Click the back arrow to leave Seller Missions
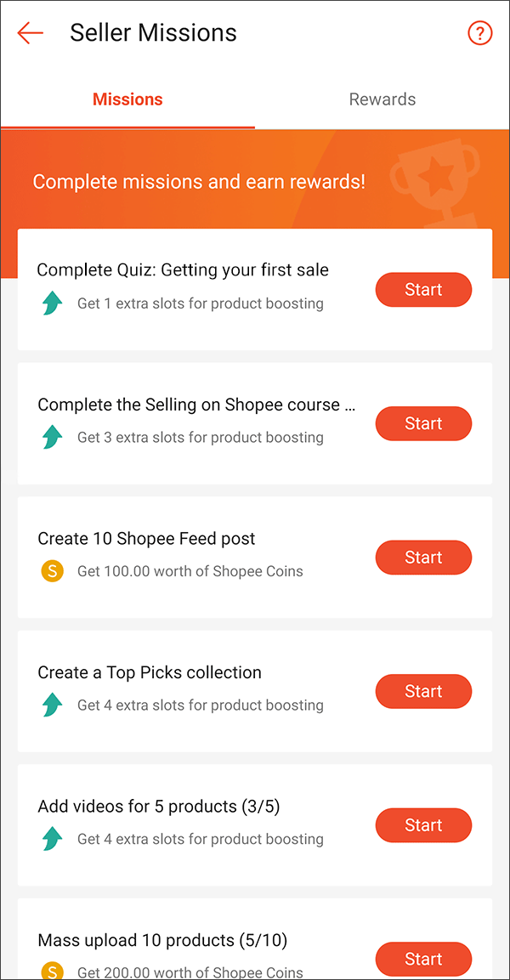This screenshot has width=510, height=980. tap(30, 33)
